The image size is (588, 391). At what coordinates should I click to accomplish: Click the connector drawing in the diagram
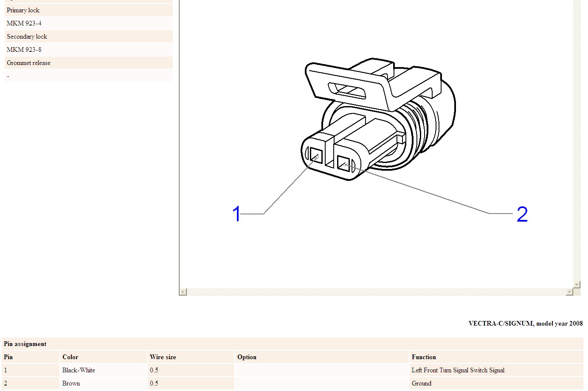tap(378, 119)
